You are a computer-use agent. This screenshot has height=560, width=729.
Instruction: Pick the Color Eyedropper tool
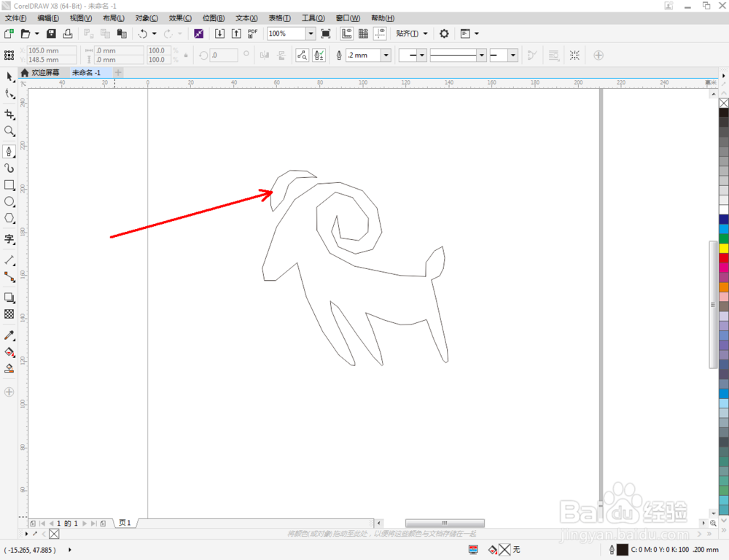pyautogui.click(x=9, y=335)
